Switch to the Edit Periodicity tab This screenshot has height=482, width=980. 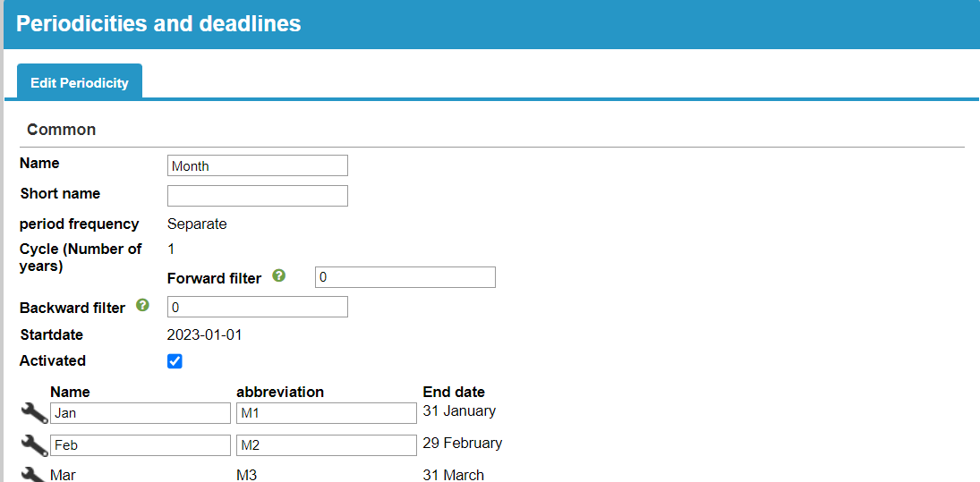point(80,82)
